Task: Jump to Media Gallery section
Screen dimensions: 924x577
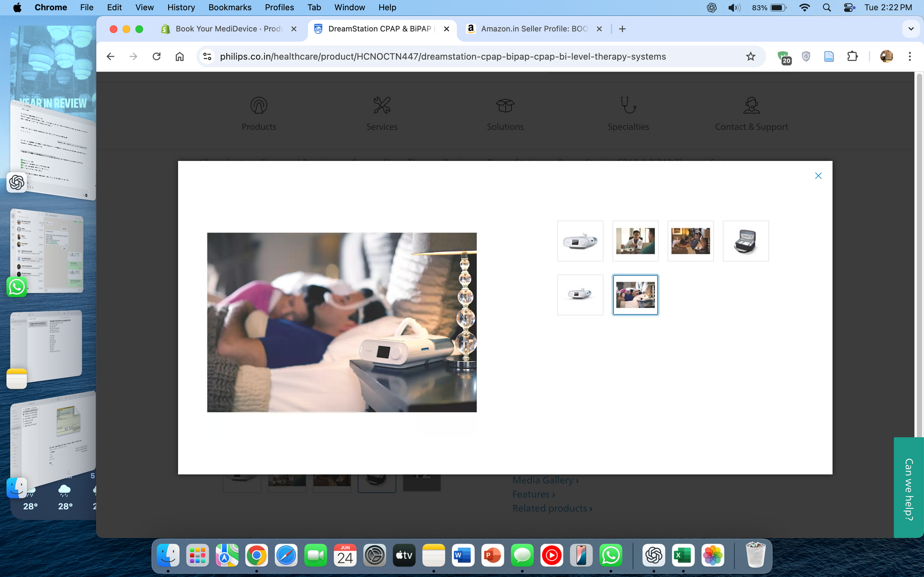Action: (545, 480)
